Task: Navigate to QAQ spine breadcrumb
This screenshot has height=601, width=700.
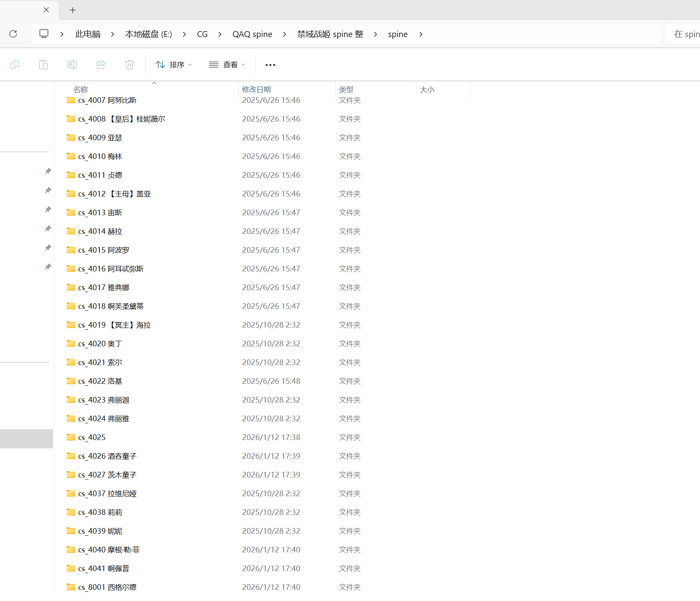Action: point(252,34)
